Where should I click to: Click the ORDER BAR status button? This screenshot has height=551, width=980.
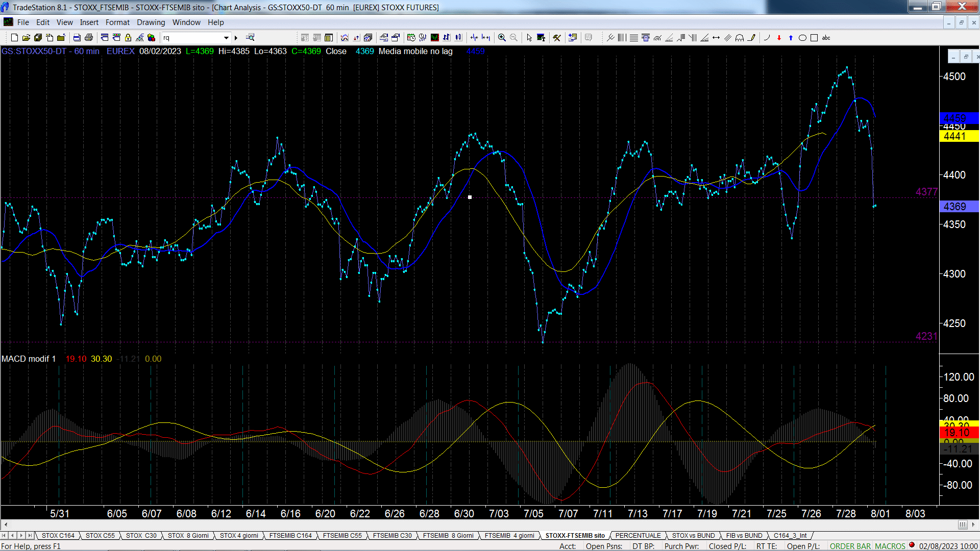[850, 546]
